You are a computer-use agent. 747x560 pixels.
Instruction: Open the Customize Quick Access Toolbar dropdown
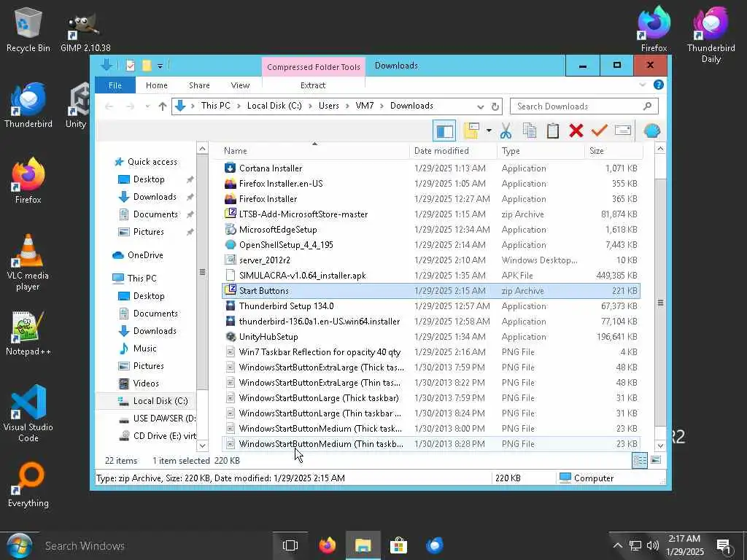pos(160,66)
